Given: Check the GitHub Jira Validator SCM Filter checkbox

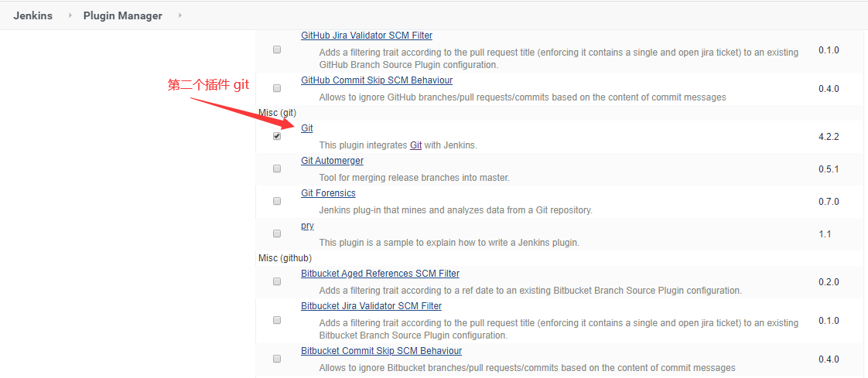Looking at the screenshot, I should (x=277, y=49).
